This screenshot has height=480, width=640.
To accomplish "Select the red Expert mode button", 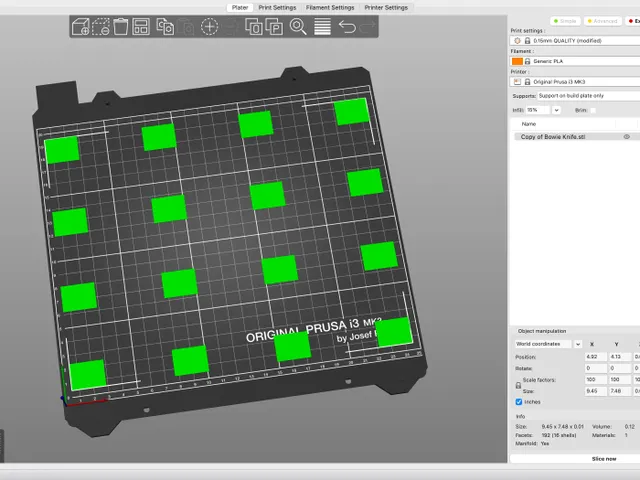I will [633, 21].
